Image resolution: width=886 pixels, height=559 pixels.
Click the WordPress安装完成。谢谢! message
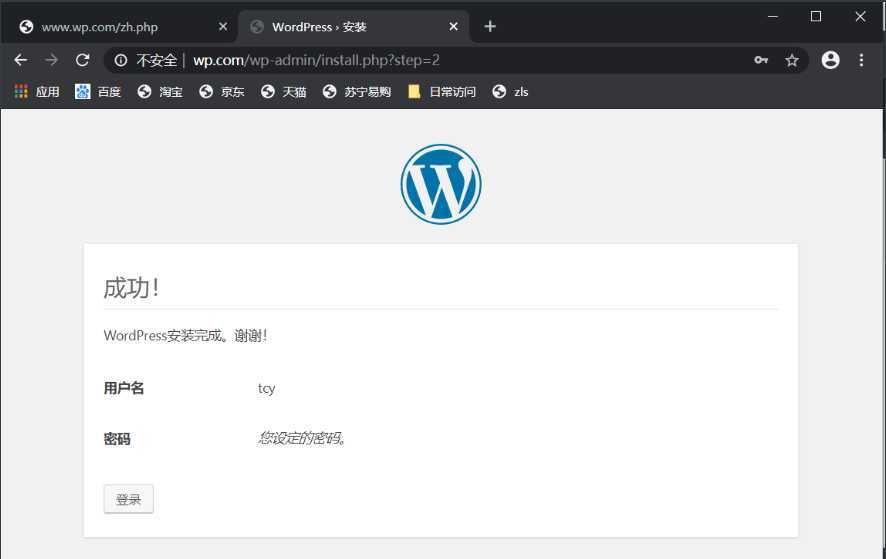(x=185, y=336)
